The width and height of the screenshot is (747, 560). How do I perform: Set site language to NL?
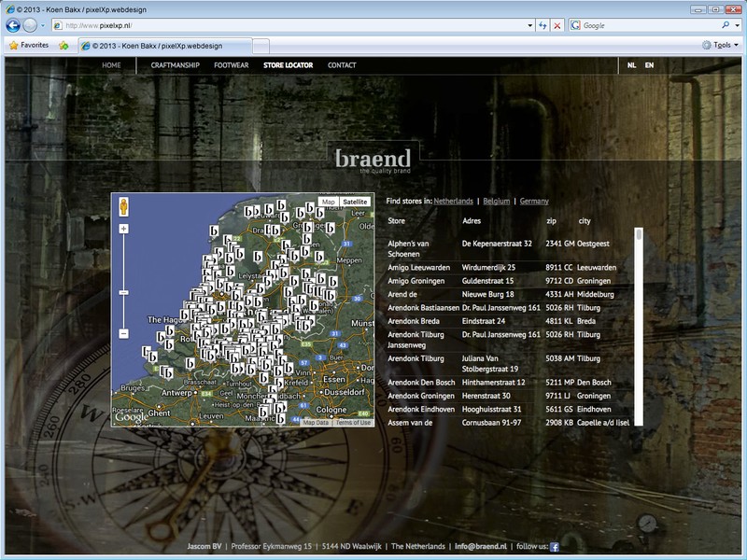pyautogui.click(x=630, y=65)
